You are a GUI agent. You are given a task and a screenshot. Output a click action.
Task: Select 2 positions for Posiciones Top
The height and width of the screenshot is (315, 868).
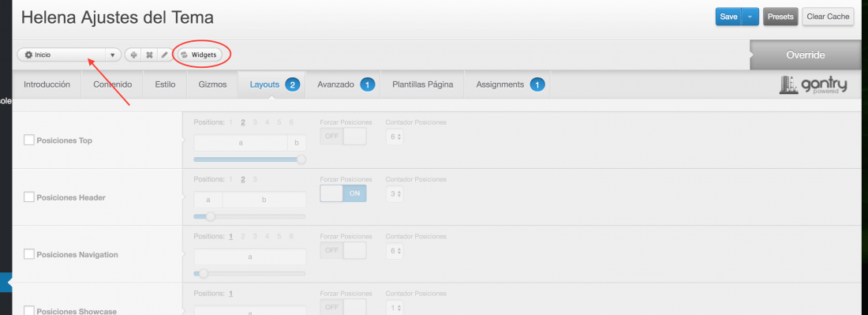243,122
